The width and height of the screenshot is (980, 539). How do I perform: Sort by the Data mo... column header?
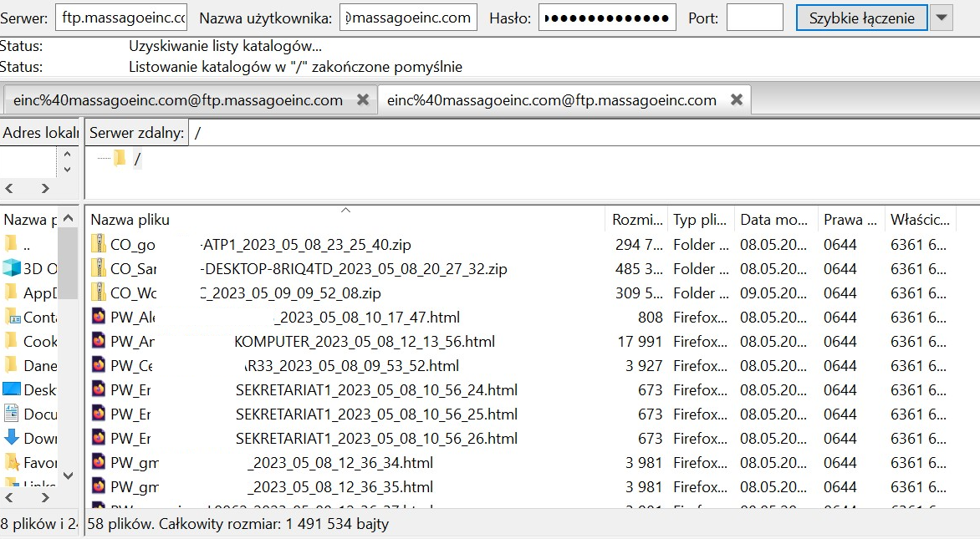click(x=776, y=219)
